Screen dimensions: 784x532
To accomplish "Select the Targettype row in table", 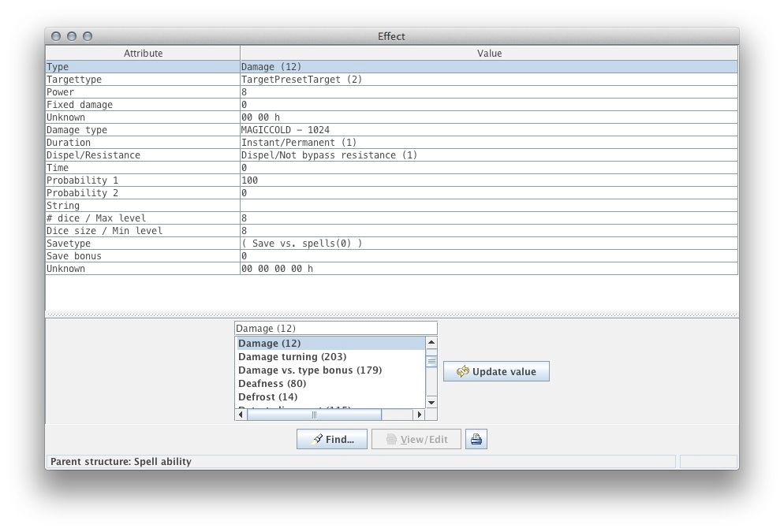I will coord(142,80).
